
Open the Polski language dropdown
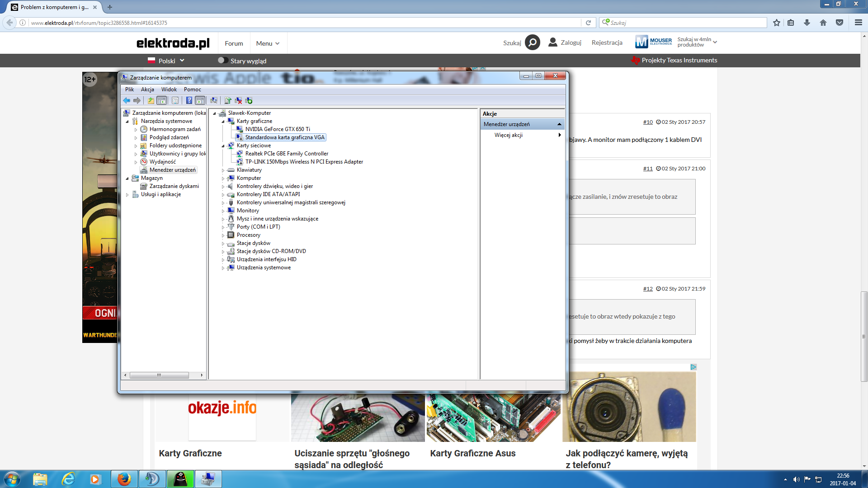point(166,61)
